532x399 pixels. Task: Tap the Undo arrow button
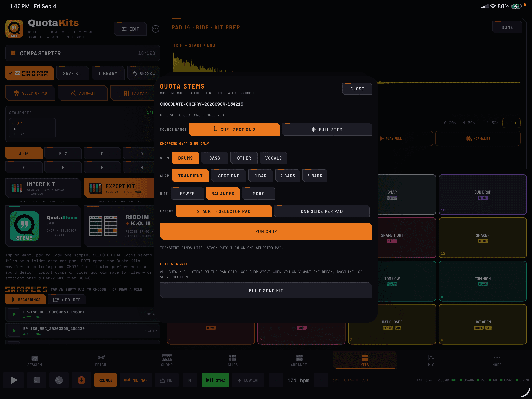pos(144,73)
